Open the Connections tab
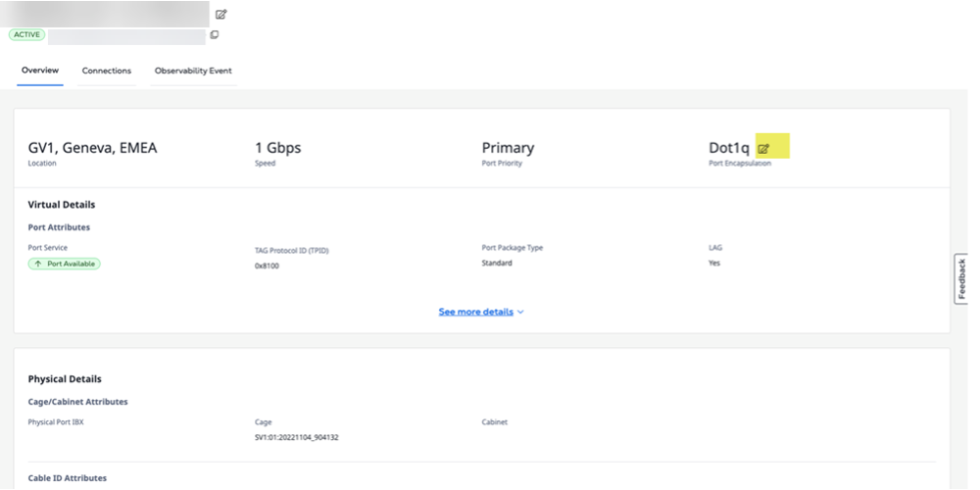This screenshot has width=980, height=490. click(x=107, y=71)
